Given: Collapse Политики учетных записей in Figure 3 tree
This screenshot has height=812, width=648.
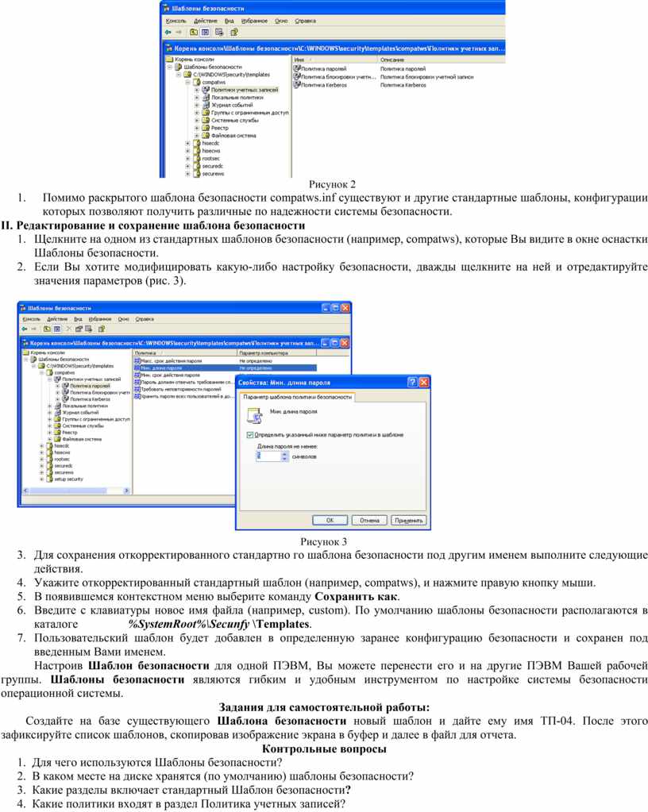Looking at the screenshot, I should [50, 379].
